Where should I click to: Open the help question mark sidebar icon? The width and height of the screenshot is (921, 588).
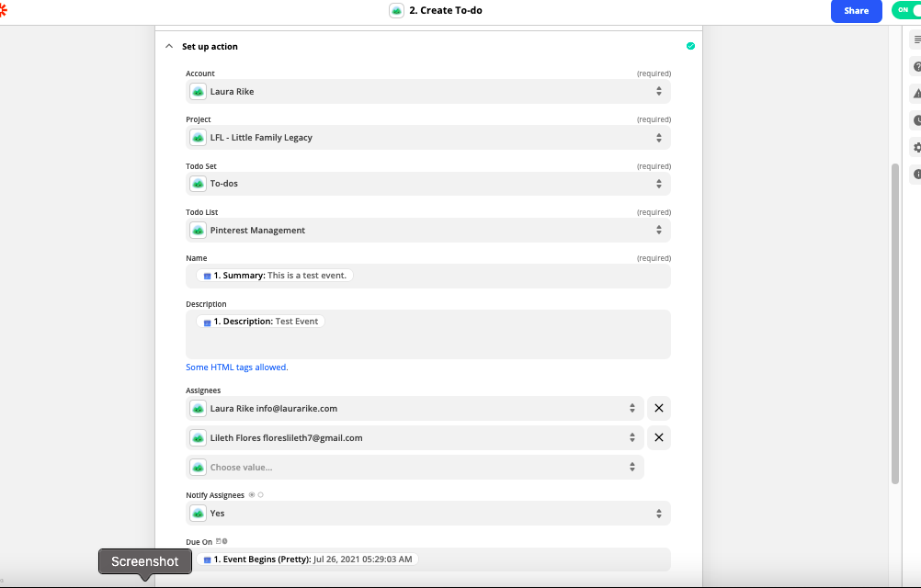pyautogui.click(x=916, y=66)
